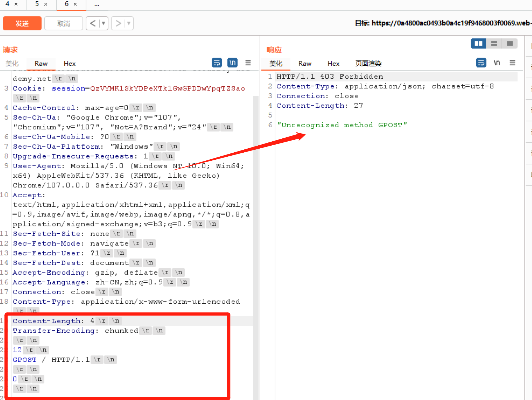The height and width of the screenshot is (400, 532).
Task: Click the HTTP/1.1 403 Forbidden status line
Action: [330, 76]
